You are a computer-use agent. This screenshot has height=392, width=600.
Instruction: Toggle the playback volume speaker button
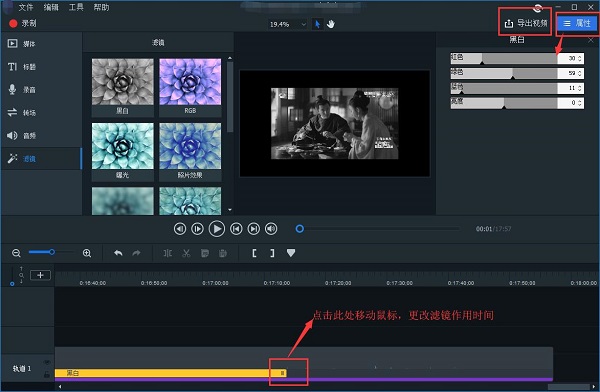point(271,229)
